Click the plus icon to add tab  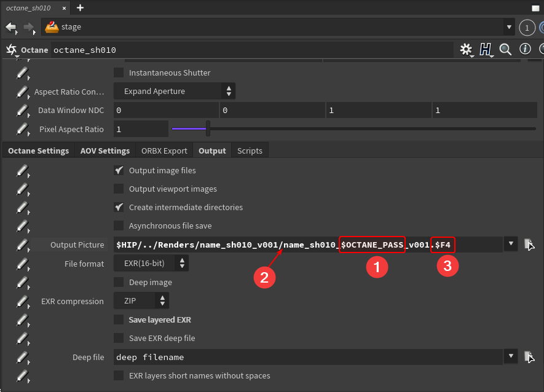[80, 8]
